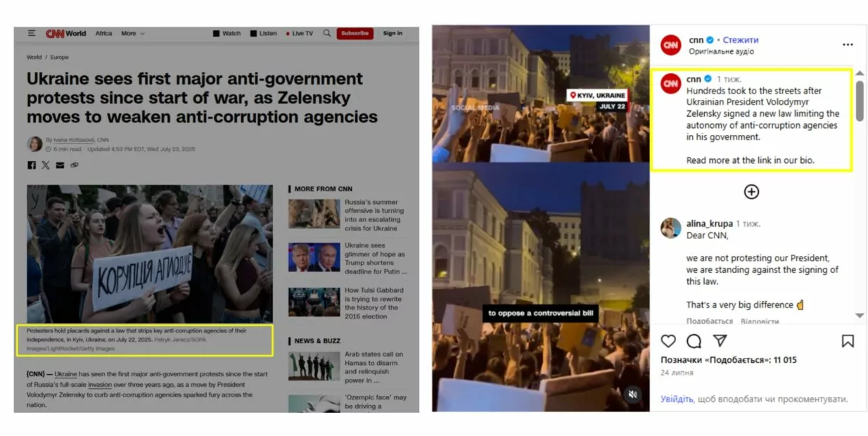Viewport: 868px width, 436px height.
Task: Open the CNN hamburger menu
Action: pos(32,33)
